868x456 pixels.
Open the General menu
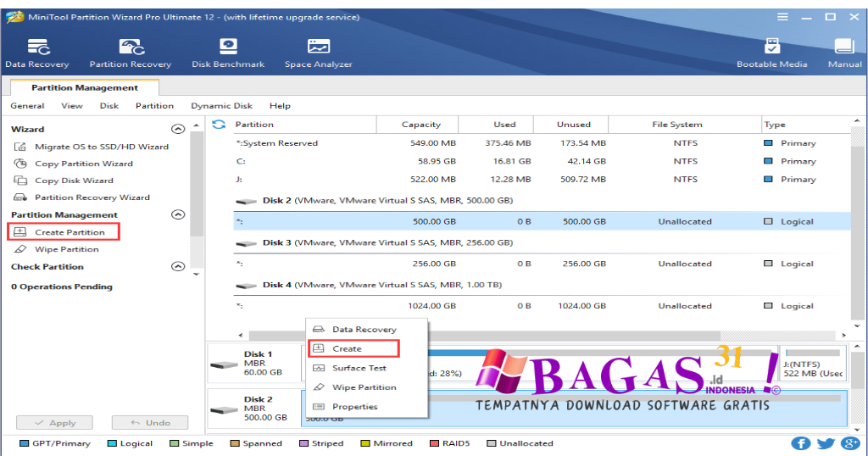pyautogui.click(x=27, y=106)
